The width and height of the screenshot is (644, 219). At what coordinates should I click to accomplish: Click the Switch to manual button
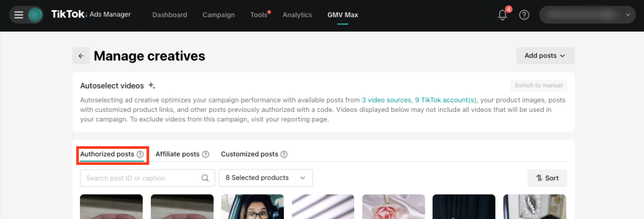538,85
